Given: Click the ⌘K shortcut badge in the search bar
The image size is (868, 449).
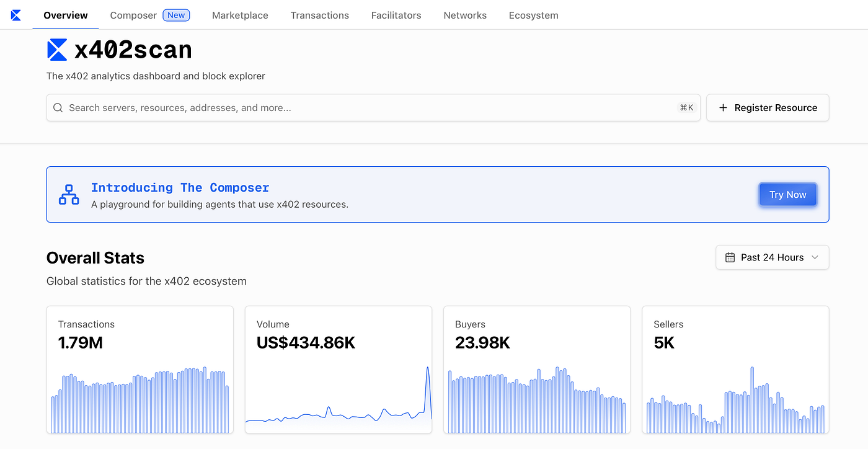Looking at the screenshot, I should (x=687, y=108).
